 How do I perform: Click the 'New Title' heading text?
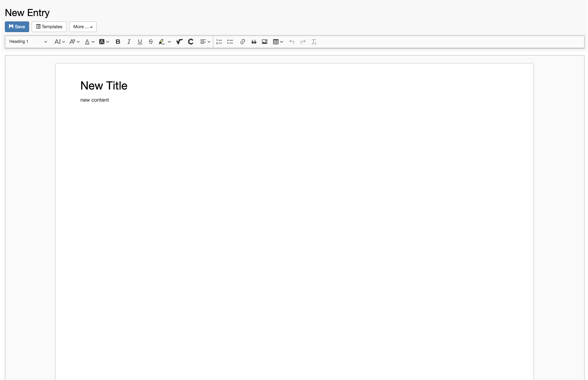click(104, 86)
